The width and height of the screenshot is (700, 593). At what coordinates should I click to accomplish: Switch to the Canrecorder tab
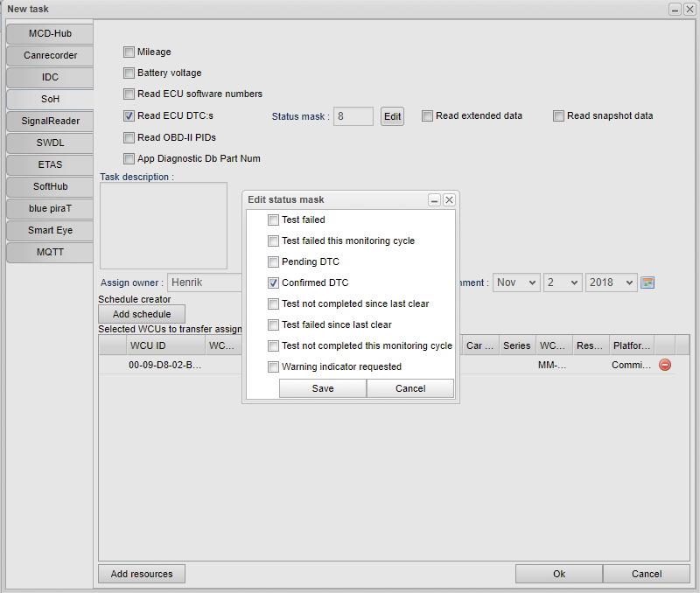click(x=50, y=55)
